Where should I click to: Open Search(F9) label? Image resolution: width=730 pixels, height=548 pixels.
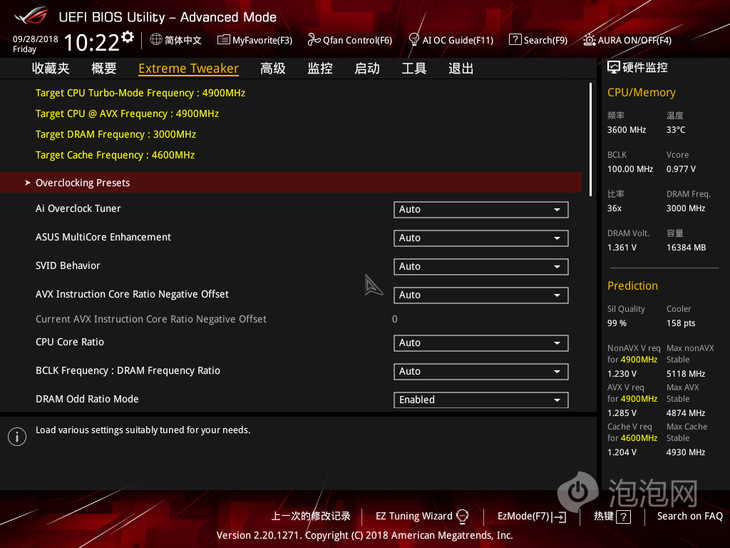(545, 41)
